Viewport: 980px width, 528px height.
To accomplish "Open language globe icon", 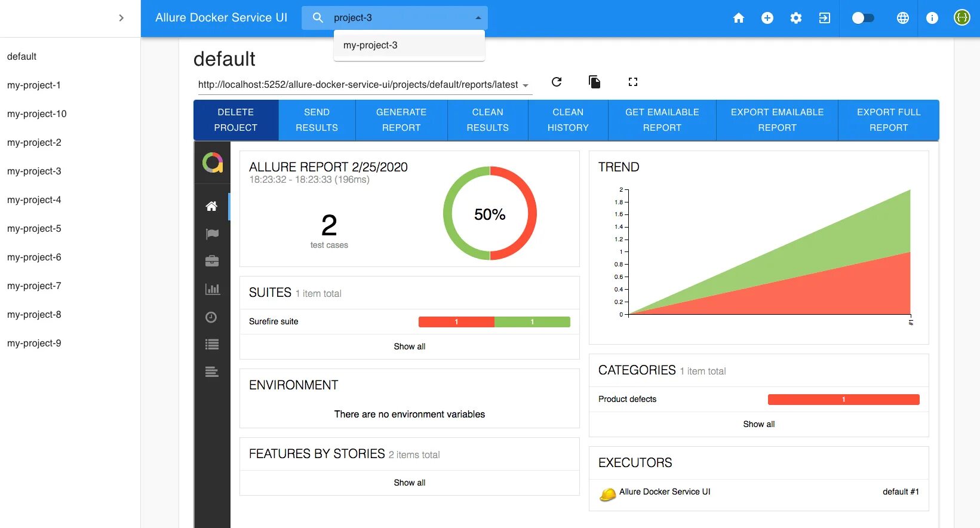I will (903, 18).
